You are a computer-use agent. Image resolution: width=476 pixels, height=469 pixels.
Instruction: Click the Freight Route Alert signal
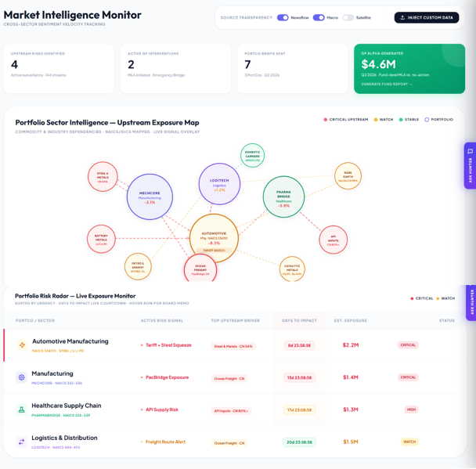pyautogui.click(x=165, y=442)
